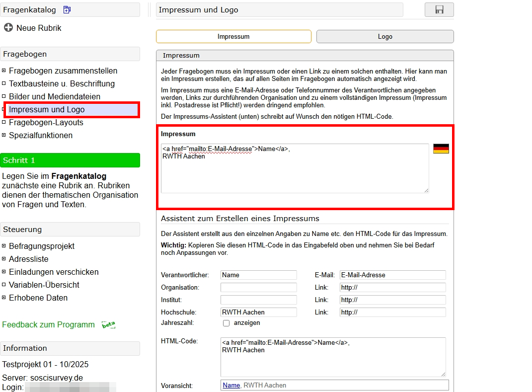This screenshot has height=392, width=532.
Task: Enable the anzeigen checkbox for Jahreszahl
Action: tap(226, 323)
